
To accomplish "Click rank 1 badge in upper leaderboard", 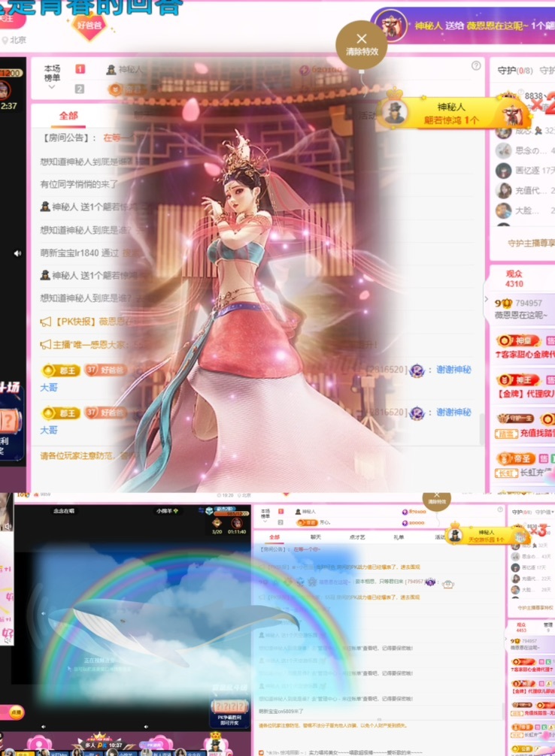I will click(80, 69).
